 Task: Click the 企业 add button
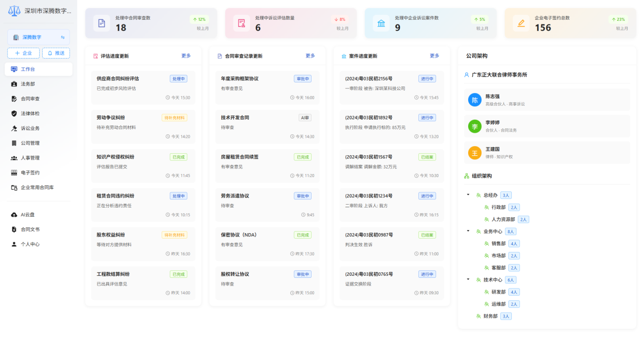pos(23,53)
